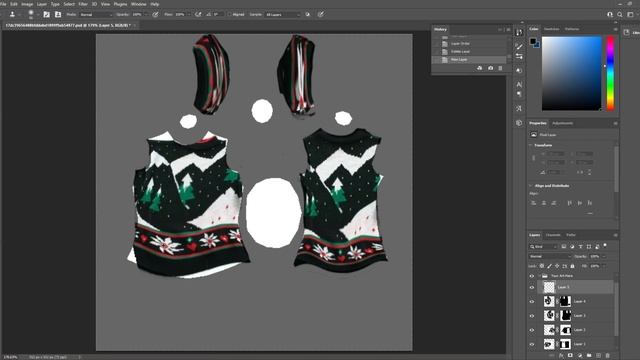Switch to the Patterns tab
The width and height of the screenshot is (640, 360).
coord(572,29)
